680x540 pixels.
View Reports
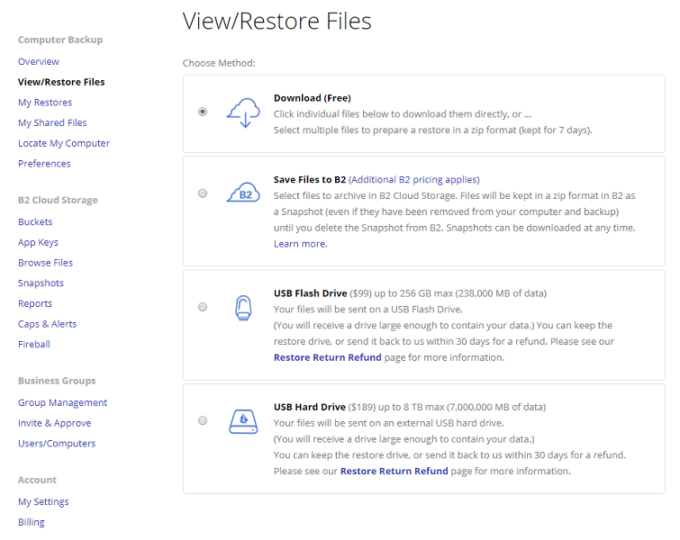point(35,303)
